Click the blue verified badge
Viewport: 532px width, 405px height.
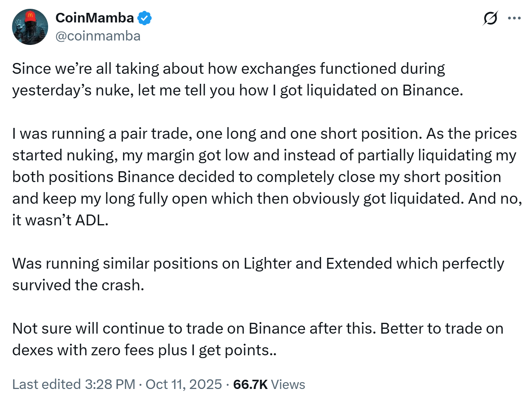144,18
